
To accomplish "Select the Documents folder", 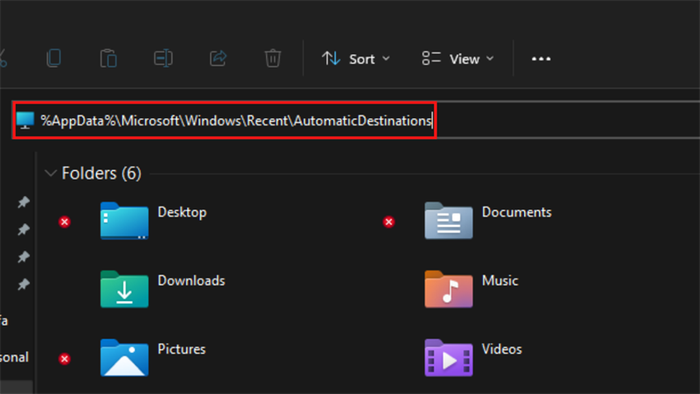I will point(488,221).
